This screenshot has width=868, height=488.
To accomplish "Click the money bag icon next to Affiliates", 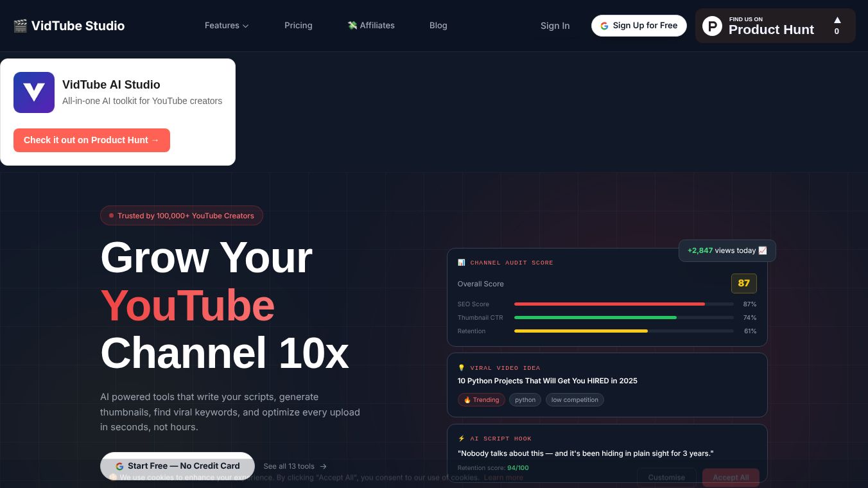I will pos(352,25).
